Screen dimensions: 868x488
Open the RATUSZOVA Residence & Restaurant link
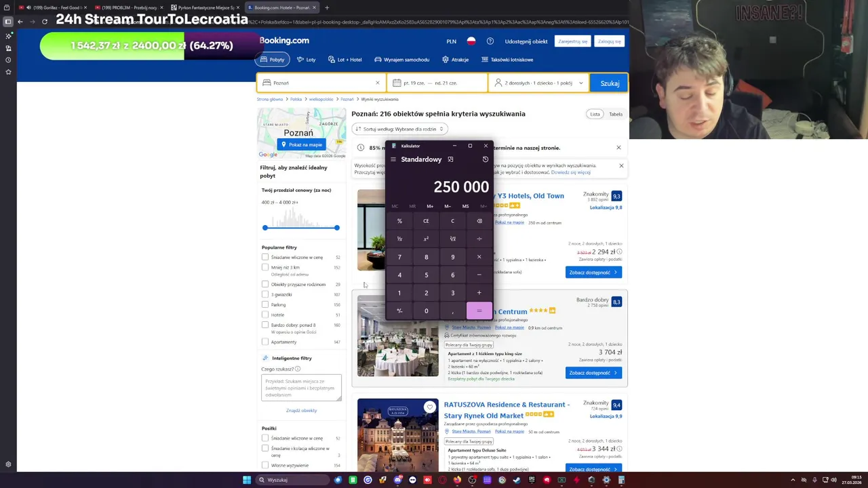coord(507,410)
